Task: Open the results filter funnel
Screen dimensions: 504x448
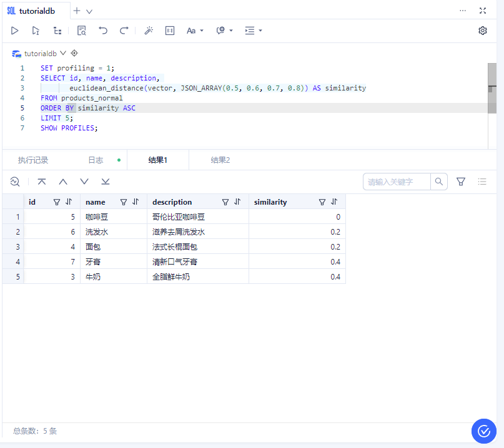Action: pyautogui.click(x=461, y=182)
